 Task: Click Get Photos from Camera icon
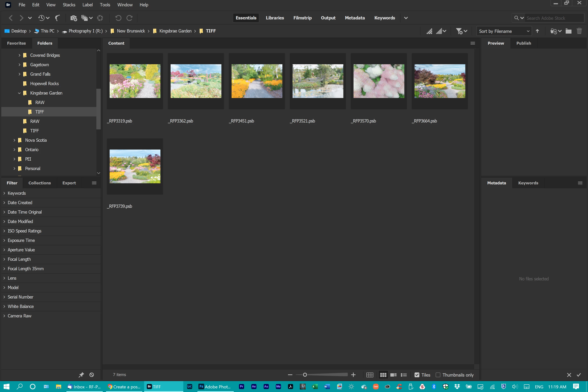click(x=73, y=18)
